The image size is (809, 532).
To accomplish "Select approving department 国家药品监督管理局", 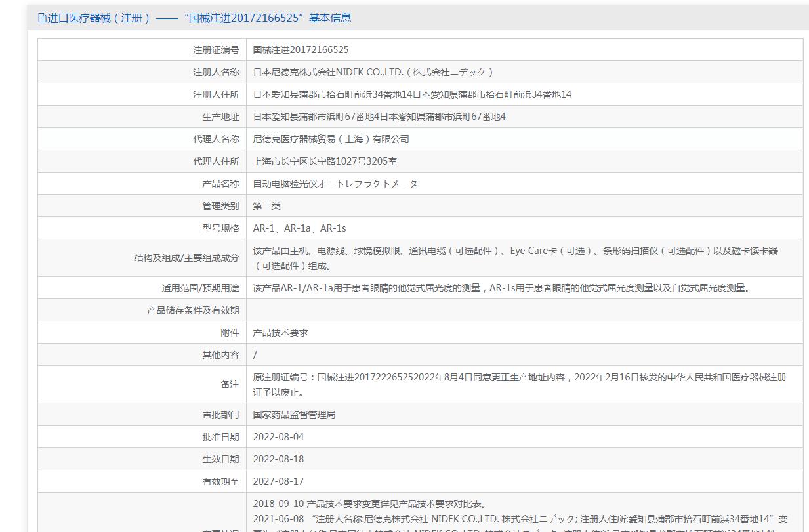I will [x=294, y=415].
